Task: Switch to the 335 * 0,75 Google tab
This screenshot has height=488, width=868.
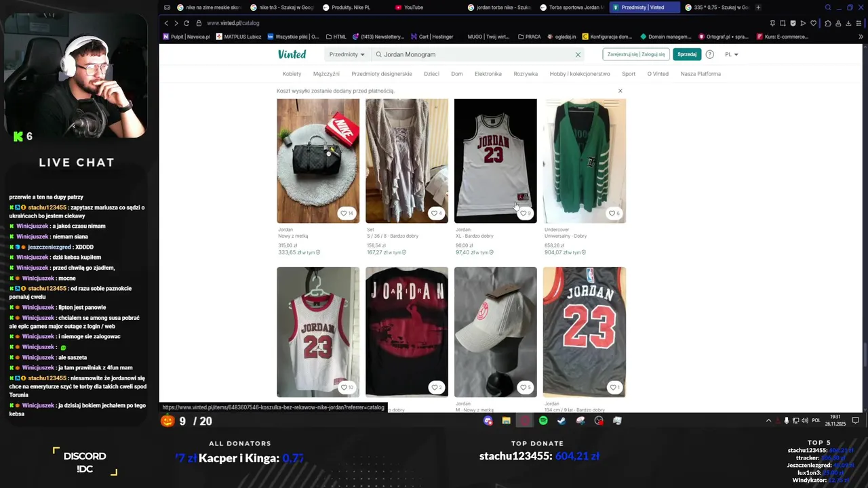Action: 716,7
